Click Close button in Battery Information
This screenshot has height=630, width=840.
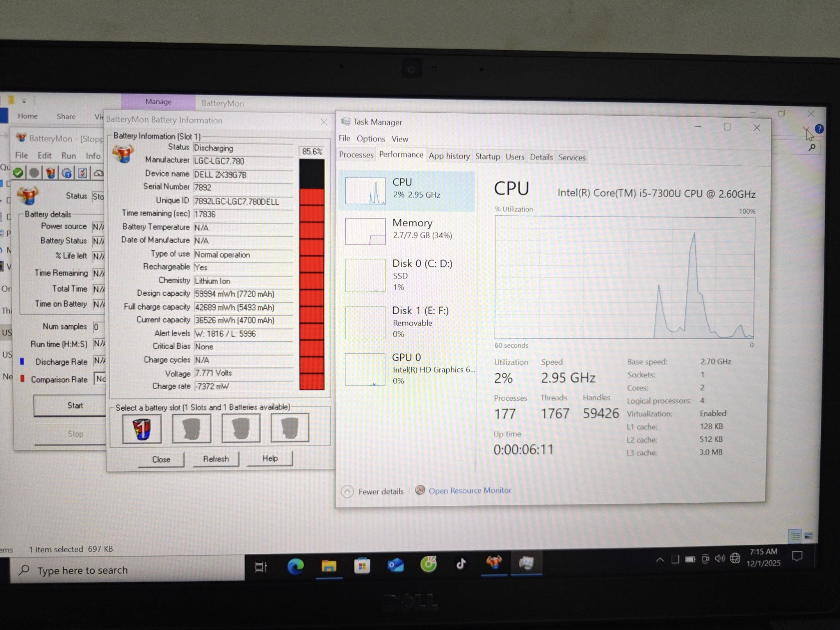pos(161,459)
